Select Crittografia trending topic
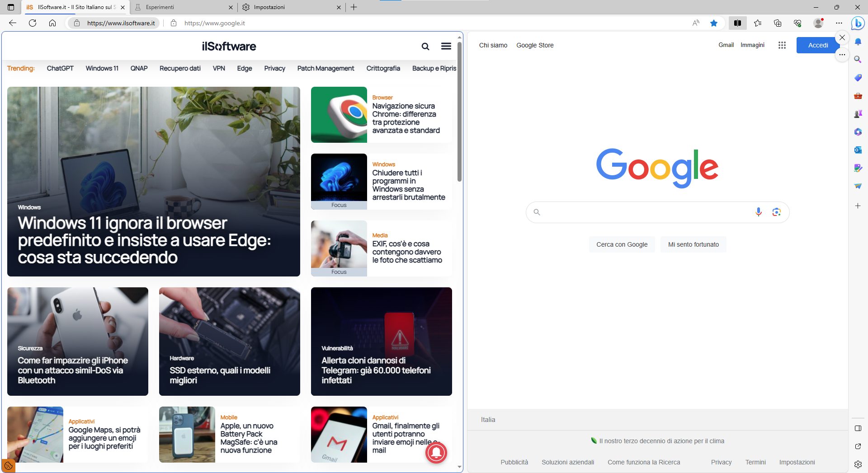The height and width of the screenshot is (473, 868). [x=383, y=68]
